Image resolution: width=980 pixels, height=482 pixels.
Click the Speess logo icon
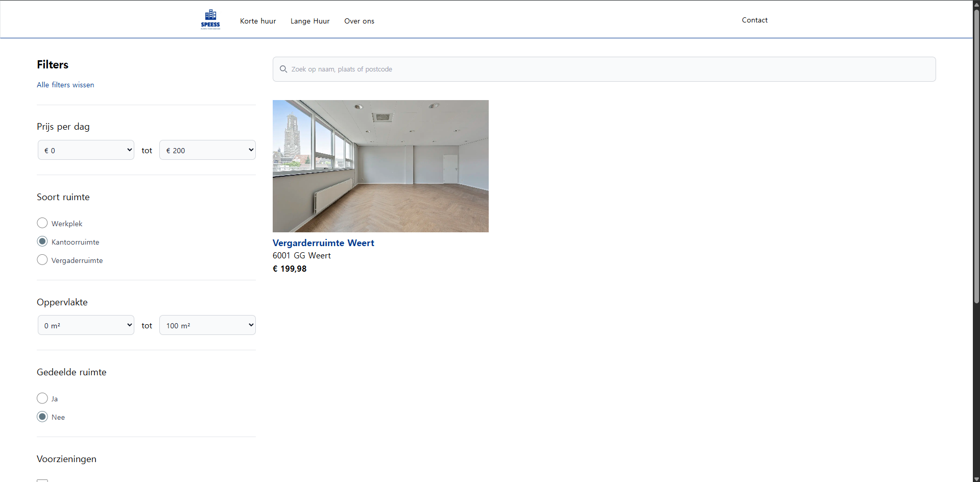[210, 19]
